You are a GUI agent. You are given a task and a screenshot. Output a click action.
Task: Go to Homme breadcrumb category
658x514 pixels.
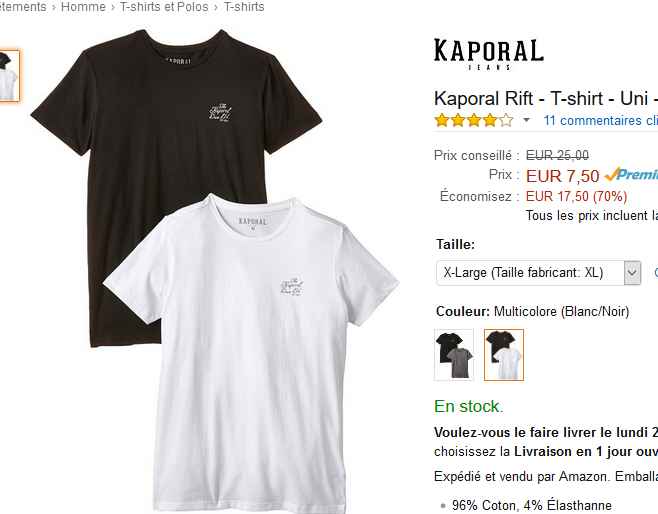tap(83, 7)
